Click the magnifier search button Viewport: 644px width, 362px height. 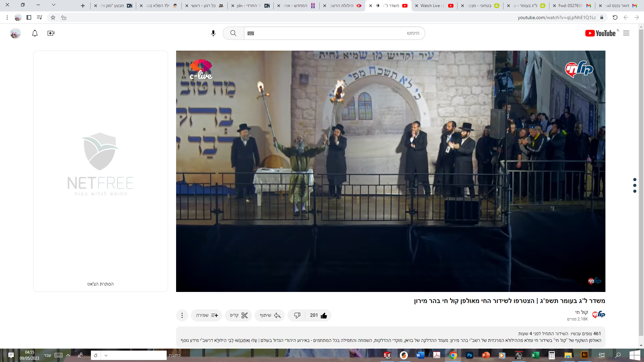tap(233, 33)
